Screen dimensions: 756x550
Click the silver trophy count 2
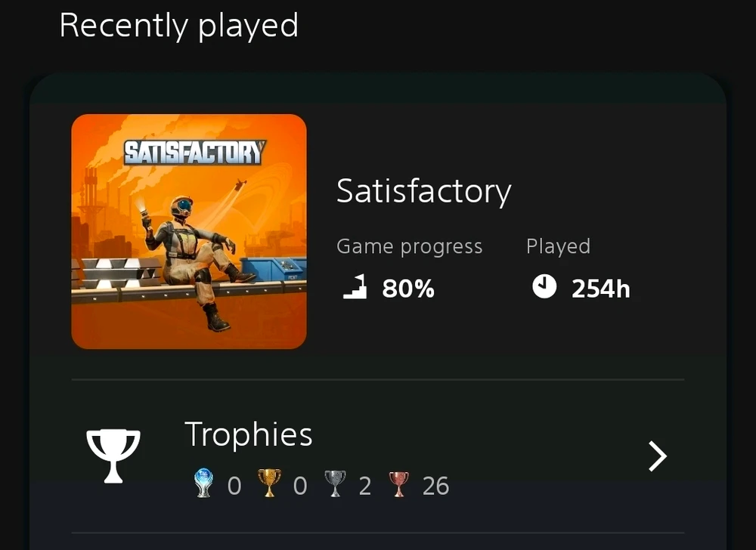coord(365,486)
